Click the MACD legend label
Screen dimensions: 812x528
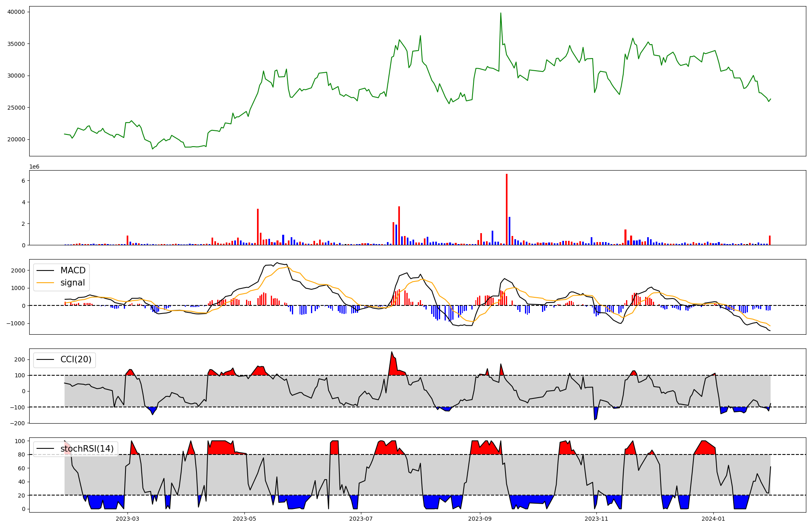(x=73, y=270)
